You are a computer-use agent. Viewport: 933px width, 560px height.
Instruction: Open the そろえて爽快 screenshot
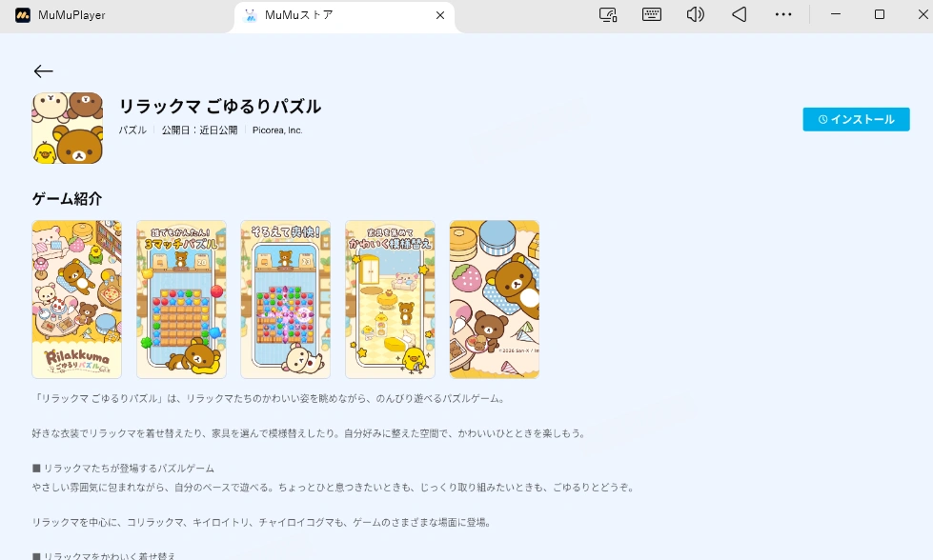286,299
